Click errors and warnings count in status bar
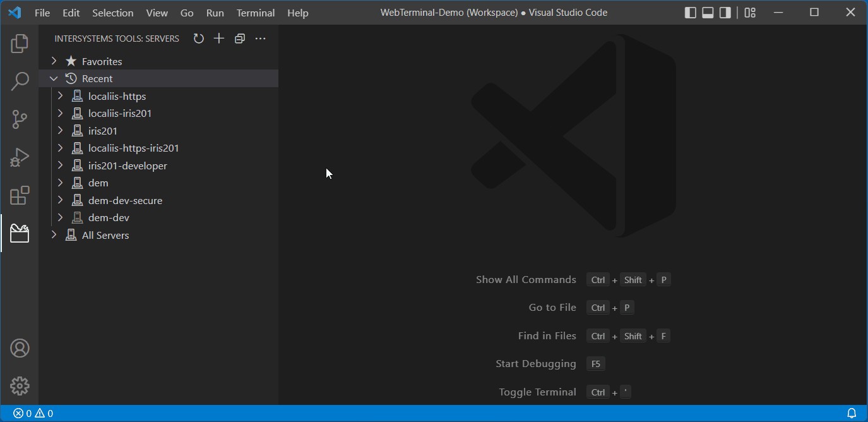The image size is (868, 422). click(33, 413)
